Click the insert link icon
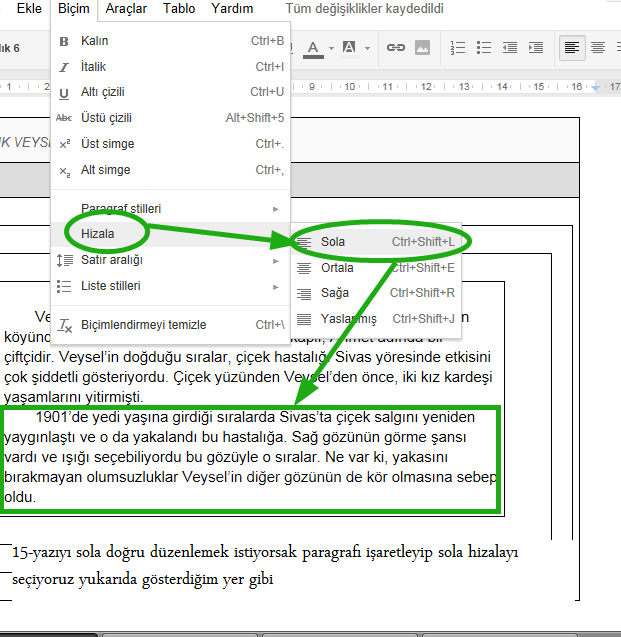 pyautogui.click(x=396, y=48)
